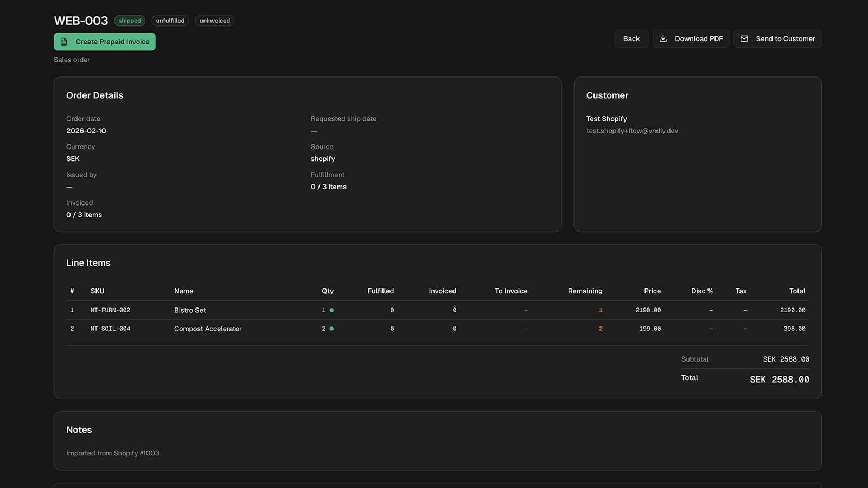Open the Test Shopify customer name
Image resolution: width=868 pixels, height=488 pixels.
click(x=607, y=119)
